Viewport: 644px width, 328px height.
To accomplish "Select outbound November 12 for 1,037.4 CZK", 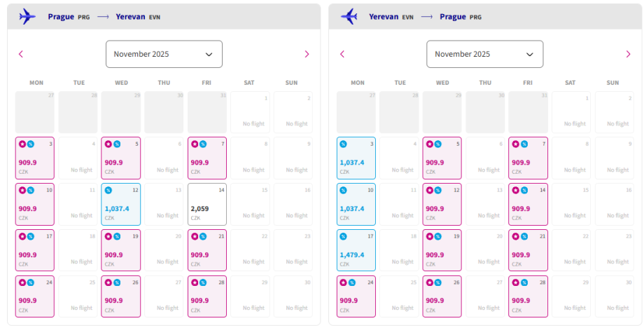I will coord(121,205).
